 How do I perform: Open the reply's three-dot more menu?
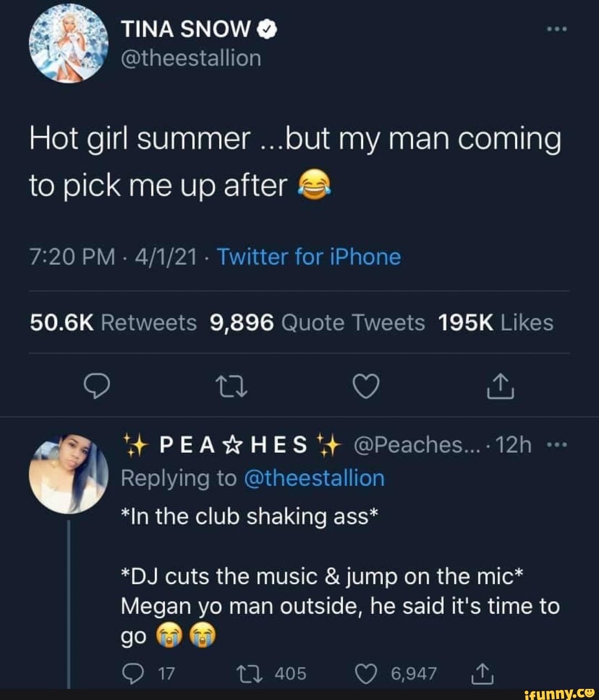556,444
